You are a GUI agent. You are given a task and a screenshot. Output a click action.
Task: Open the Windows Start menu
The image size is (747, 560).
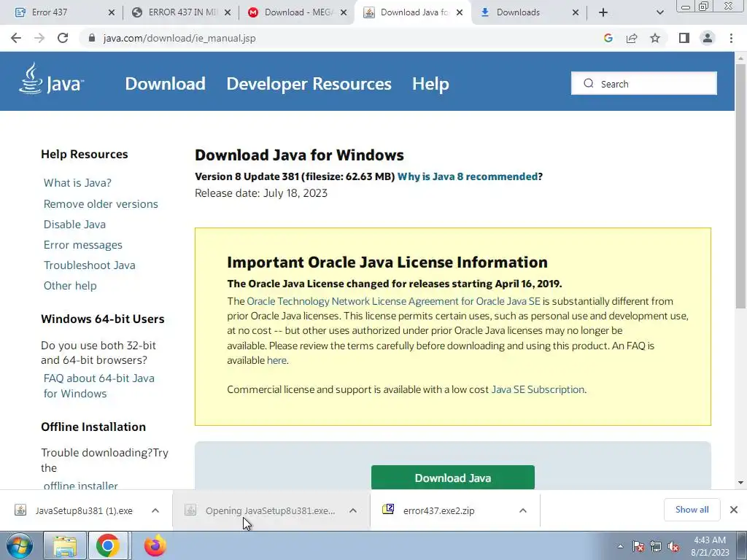pos(20,545)
